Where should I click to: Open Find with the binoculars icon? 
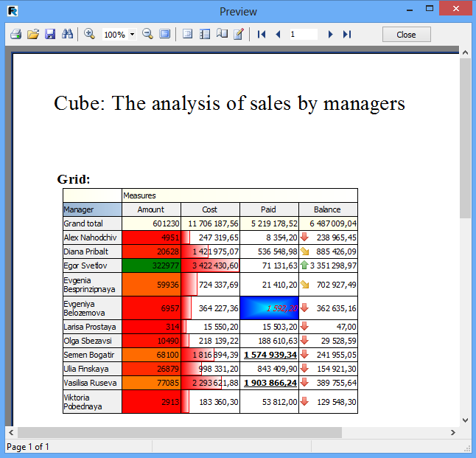[x=68, y=35]
